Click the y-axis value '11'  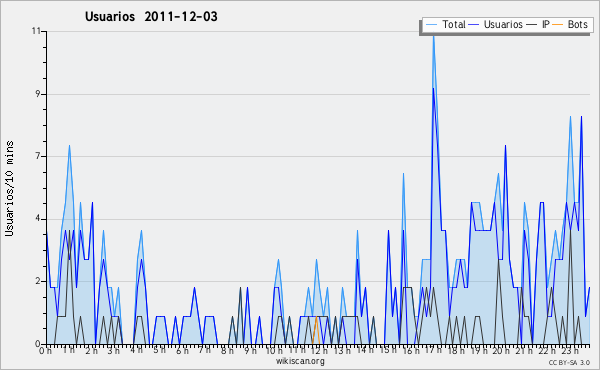point(36,31)
